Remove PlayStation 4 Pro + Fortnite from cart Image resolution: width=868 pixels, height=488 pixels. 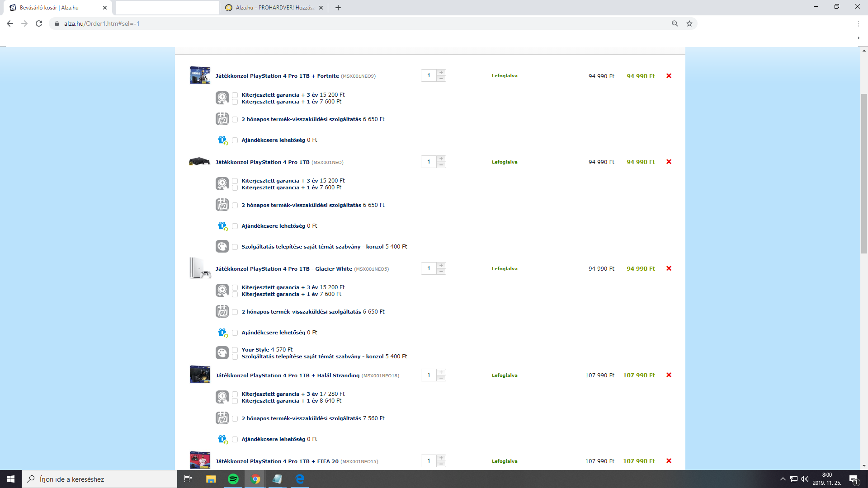pyautogui.click(x=669, y=76)
